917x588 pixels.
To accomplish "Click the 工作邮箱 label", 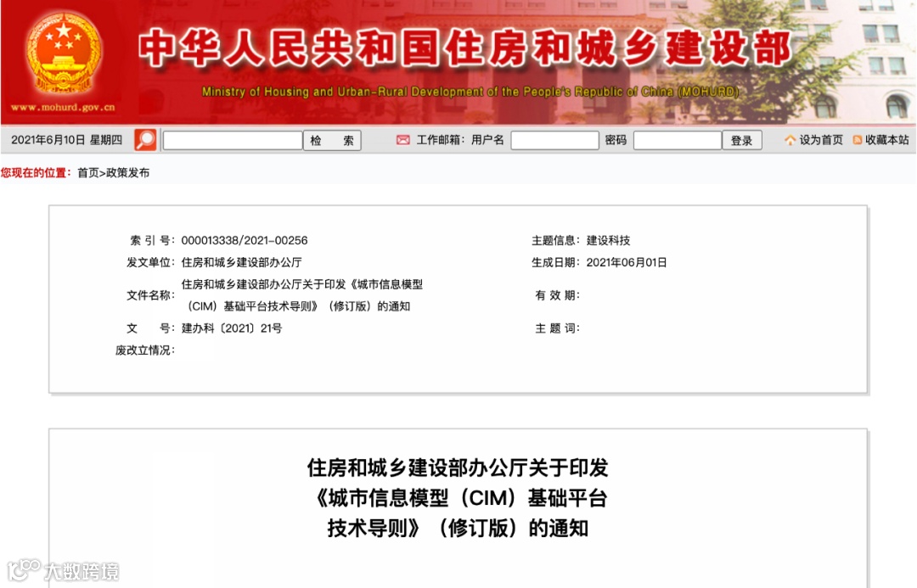I will [x=441, y=140].
